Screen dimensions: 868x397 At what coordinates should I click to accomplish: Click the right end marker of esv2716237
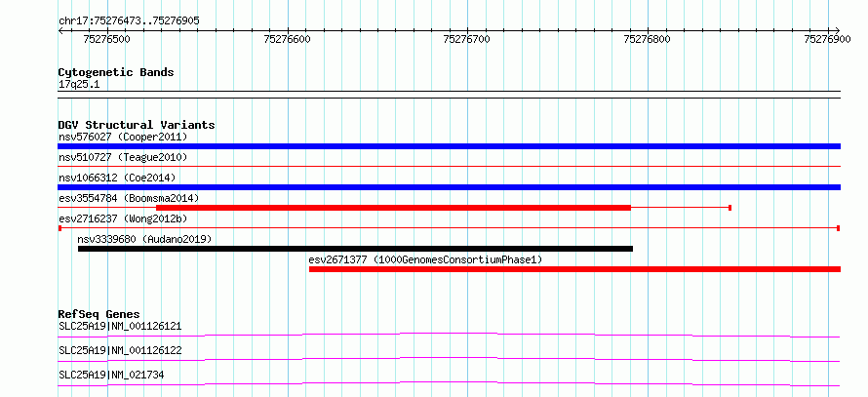(x=839, y=228)
